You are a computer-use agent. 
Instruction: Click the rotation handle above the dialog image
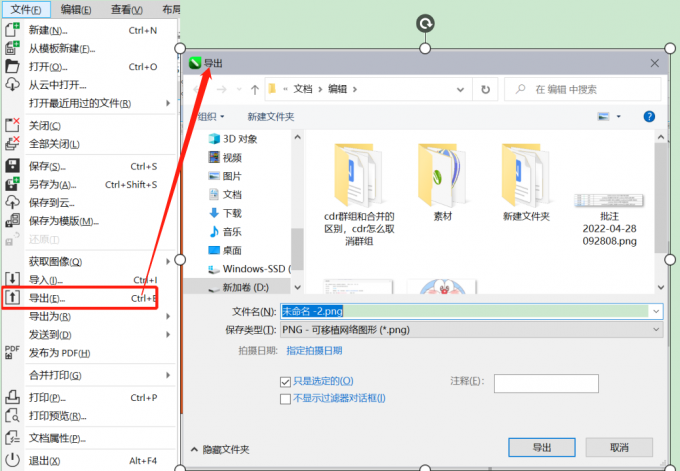[425, 23]
